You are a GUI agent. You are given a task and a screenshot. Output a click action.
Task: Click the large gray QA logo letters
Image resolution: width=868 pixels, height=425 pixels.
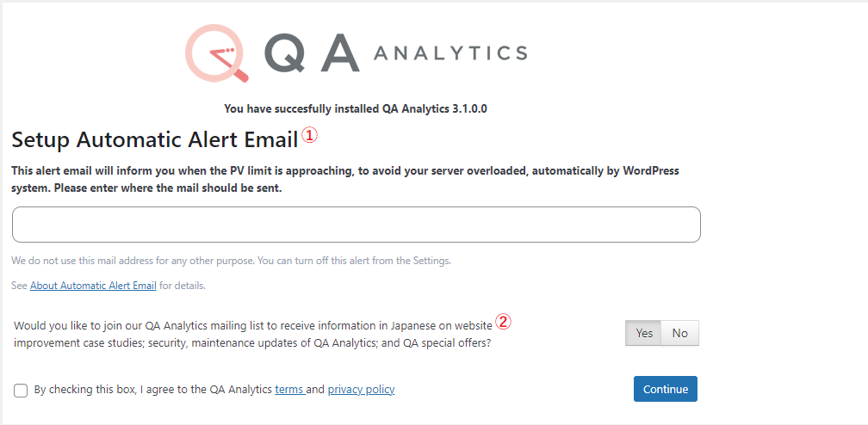click(x=313, y=53)
